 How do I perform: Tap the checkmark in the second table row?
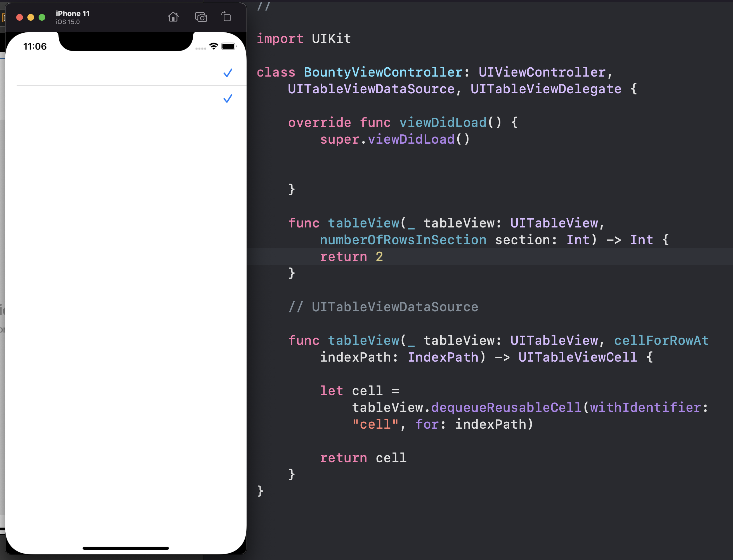coord(228,99)
